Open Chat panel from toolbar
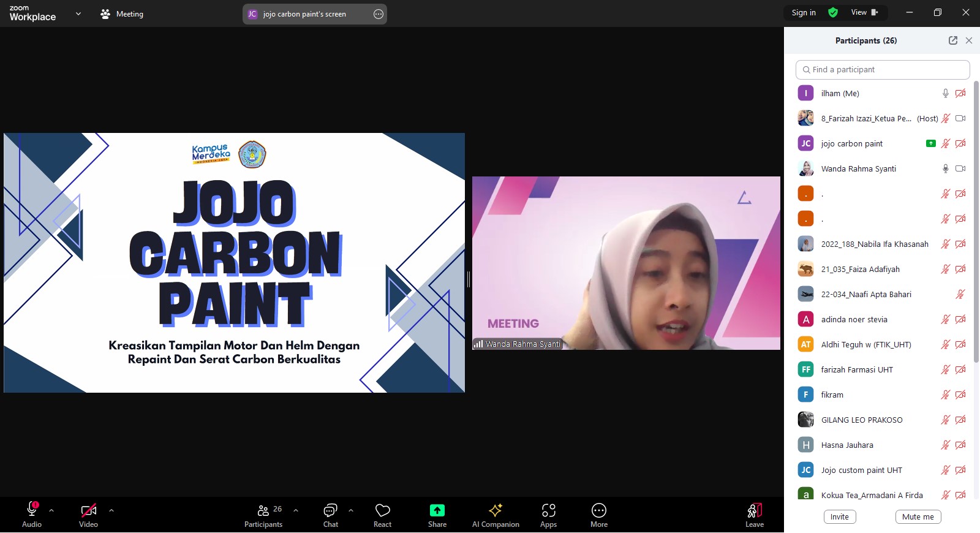 [x=330, y=510]
